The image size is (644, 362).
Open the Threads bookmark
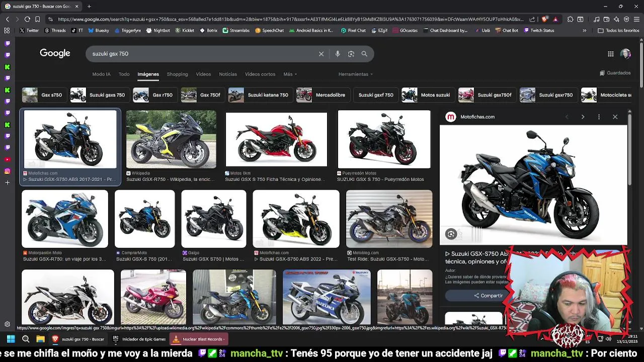click(x=55, y=30)
